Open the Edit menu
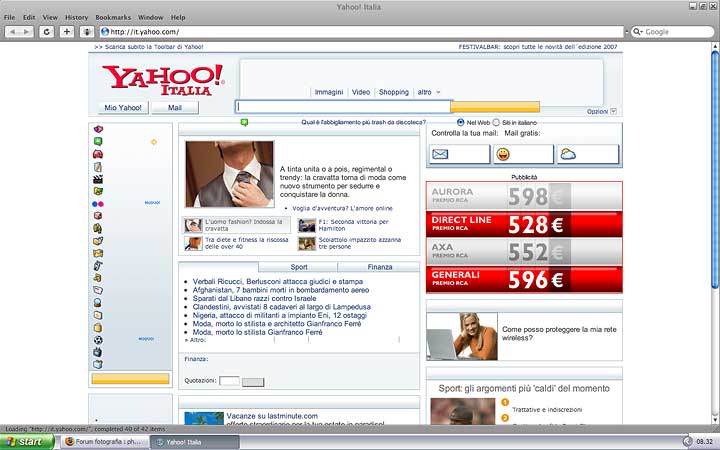Viewport: 720px width, 450px height. tap(29, 17)
